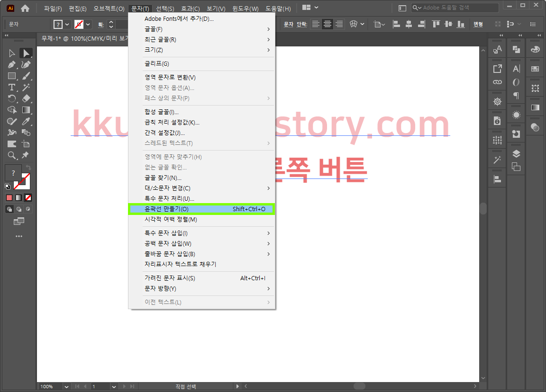Open the Transparency panel overlapping circles icon
Image resolution: width=546 pixels, height=392 pixels.
[x=535, y=127]
